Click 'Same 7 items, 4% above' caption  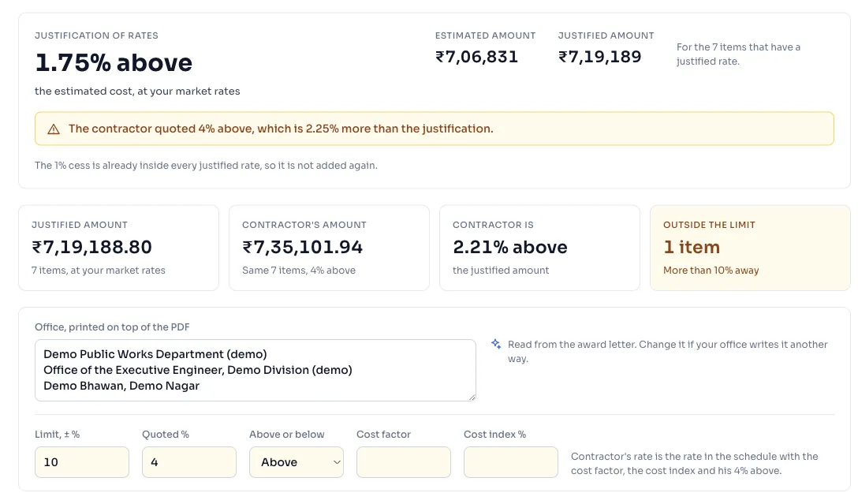pos(299,271)
